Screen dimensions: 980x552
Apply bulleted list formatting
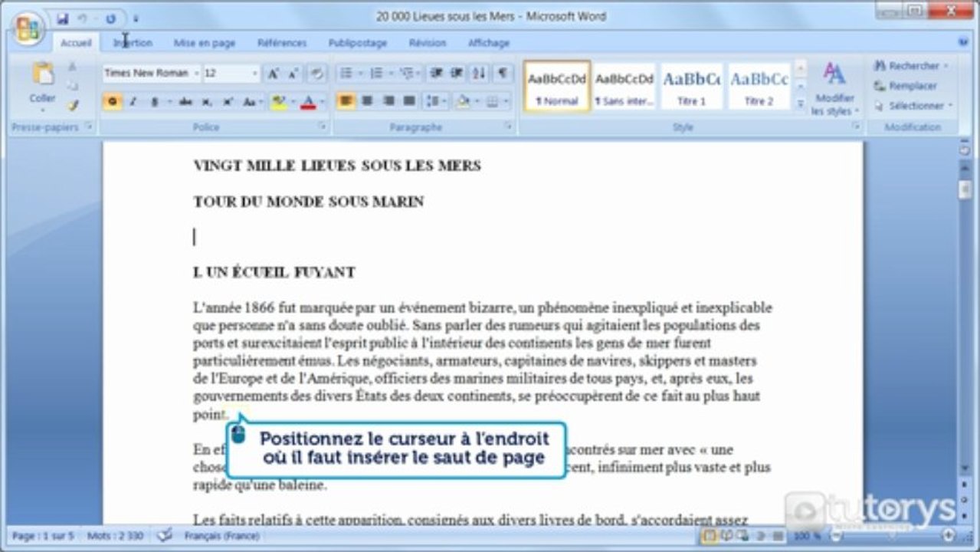(x=346, y=73)
